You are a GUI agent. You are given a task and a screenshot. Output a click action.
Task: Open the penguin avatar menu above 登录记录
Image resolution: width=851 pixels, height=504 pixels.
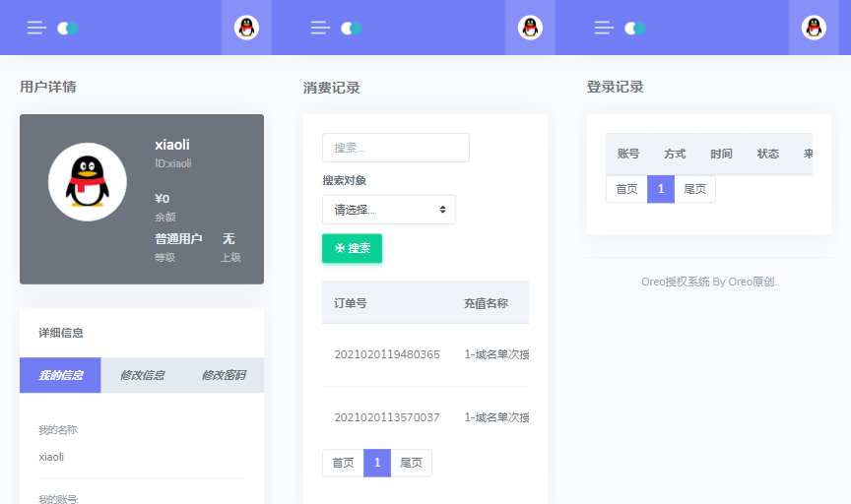pos(814,28)
